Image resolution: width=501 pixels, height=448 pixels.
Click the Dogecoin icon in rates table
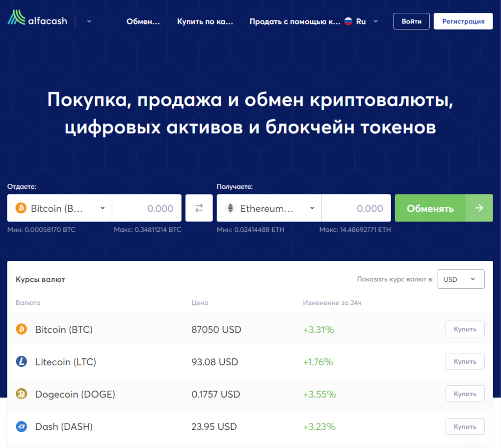22,394
